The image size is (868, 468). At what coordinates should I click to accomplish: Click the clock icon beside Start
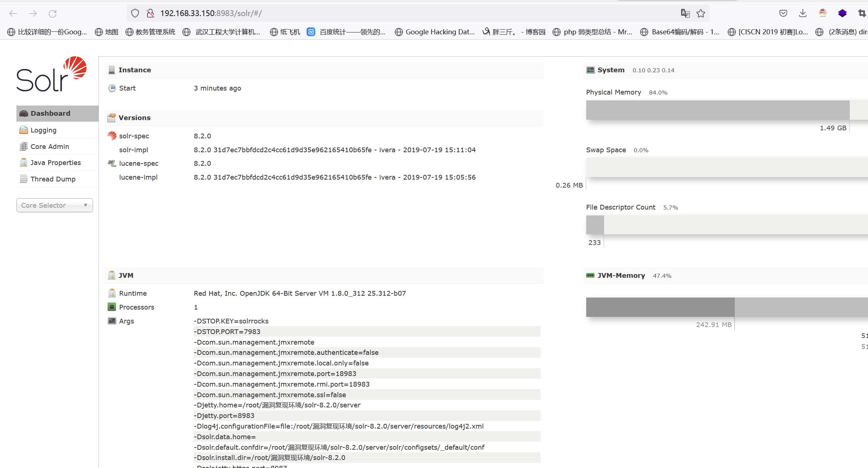[x=112, y=88]
